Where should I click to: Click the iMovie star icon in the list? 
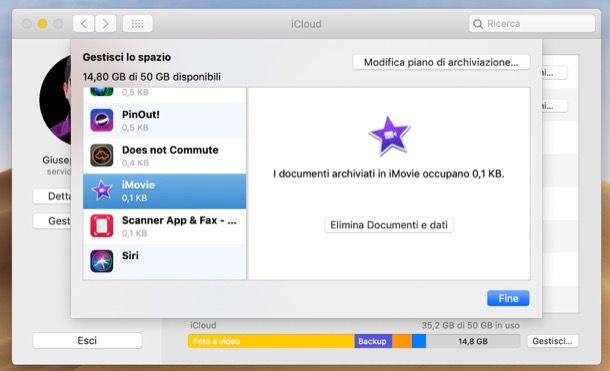102,190
